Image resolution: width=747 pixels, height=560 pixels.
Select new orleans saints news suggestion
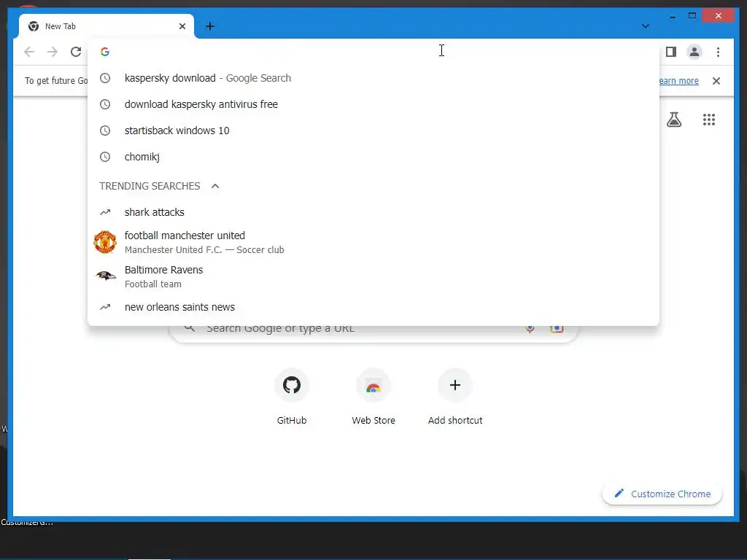[373, 307]
